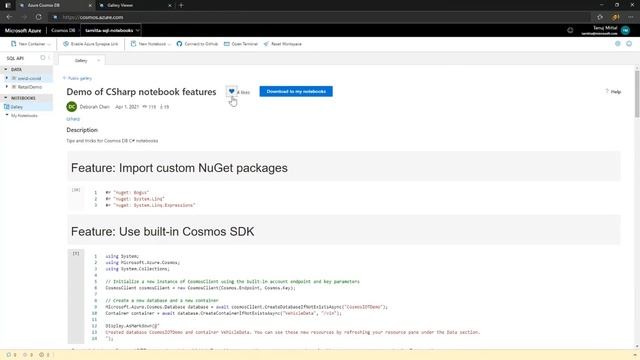
Task: Click the Cosmos SDK code cell
Action: (344, 297)
